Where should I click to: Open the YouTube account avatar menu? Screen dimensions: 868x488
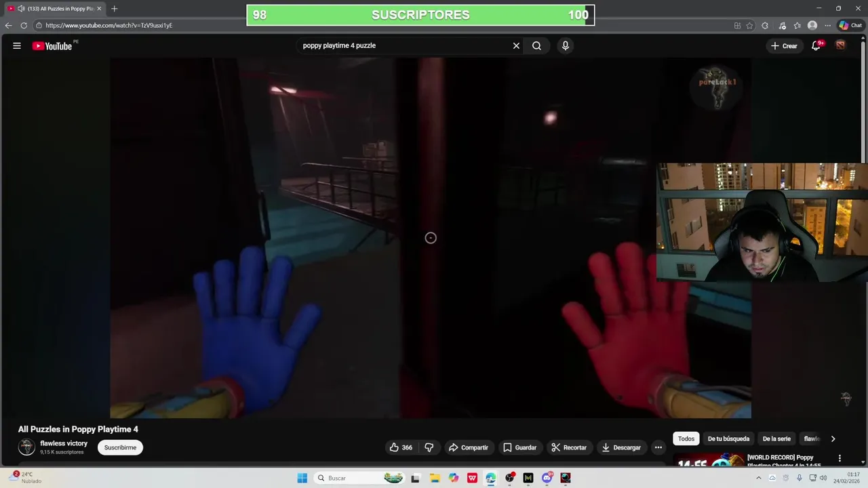click(x=840, y=45)
